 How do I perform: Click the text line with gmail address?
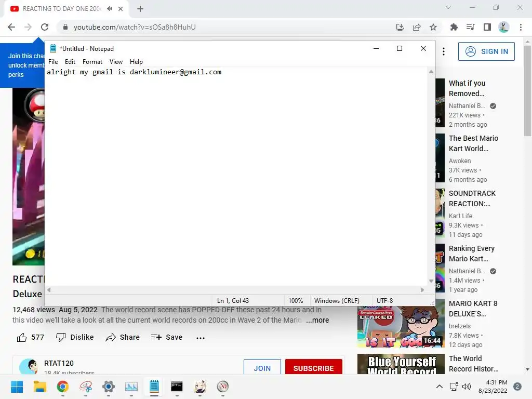click(134, 72)
